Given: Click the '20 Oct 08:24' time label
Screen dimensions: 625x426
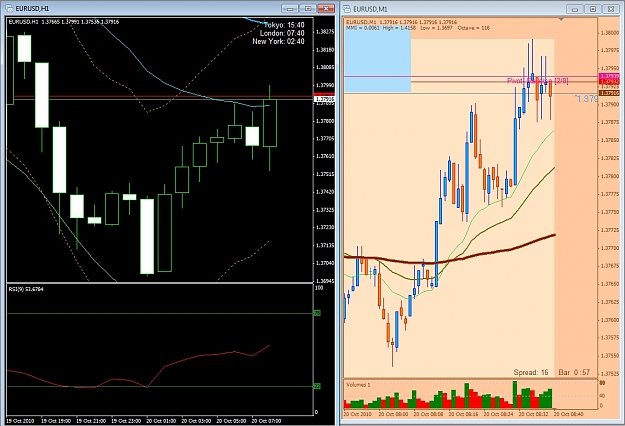Looking at the screenshot, I should pyautogui.click(x=498, y=414).
